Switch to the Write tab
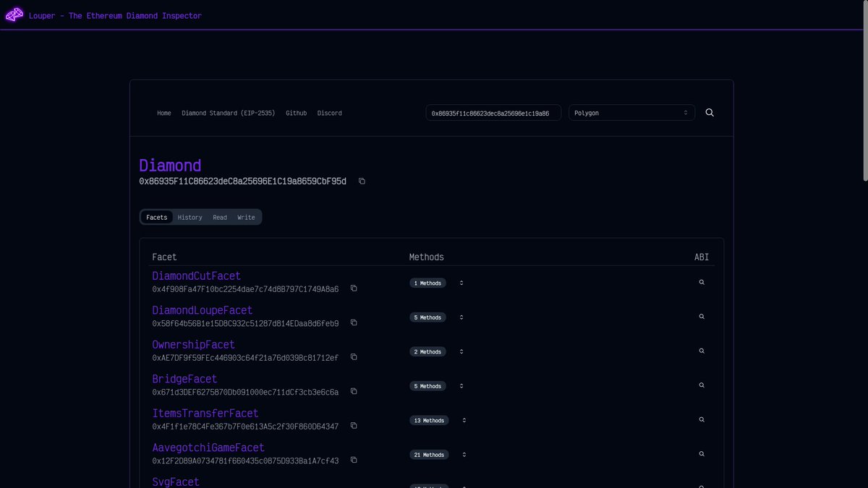The image size is (868, 488). pyautogui.click(x=246, y=218)
